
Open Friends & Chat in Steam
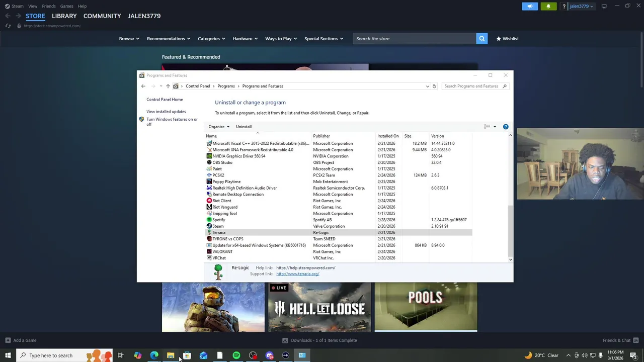pyautogui.click(x=620, y=340)
